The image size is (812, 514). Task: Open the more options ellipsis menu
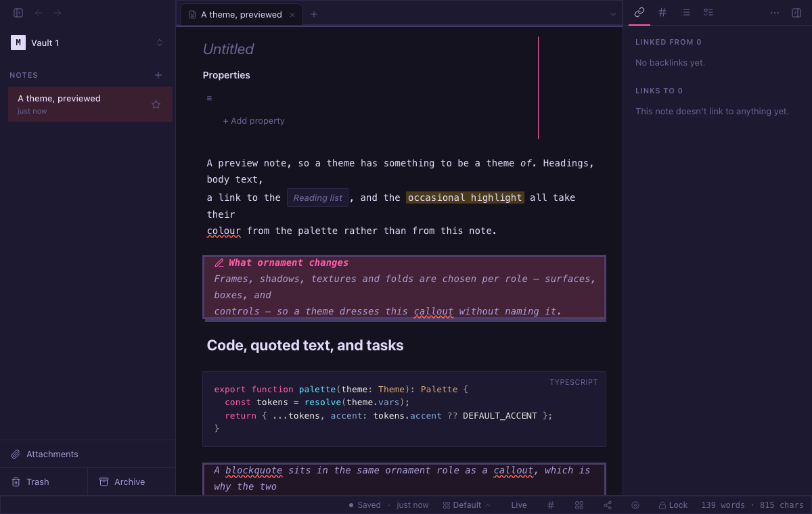pos(775,13)
